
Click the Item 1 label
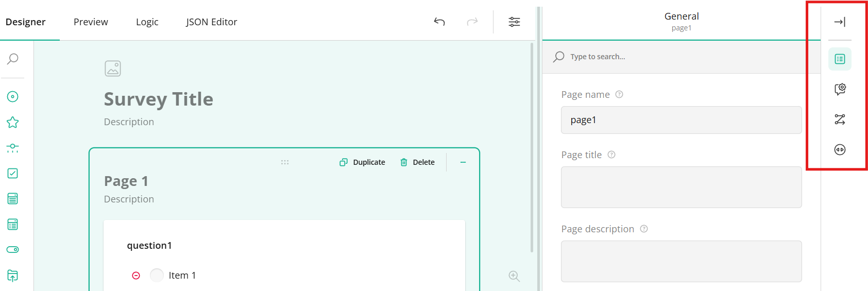point(182,276)
